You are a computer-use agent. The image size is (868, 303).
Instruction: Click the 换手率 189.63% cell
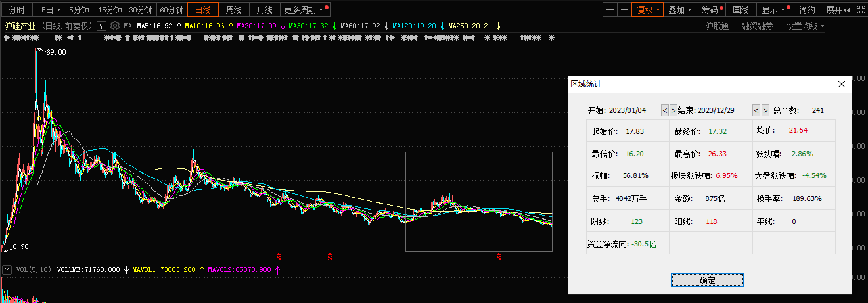point(794,198)
